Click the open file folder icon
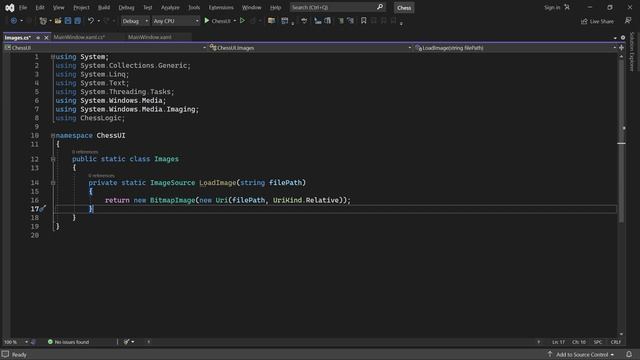This screenshot has height=360, width=640. [58, 21]
